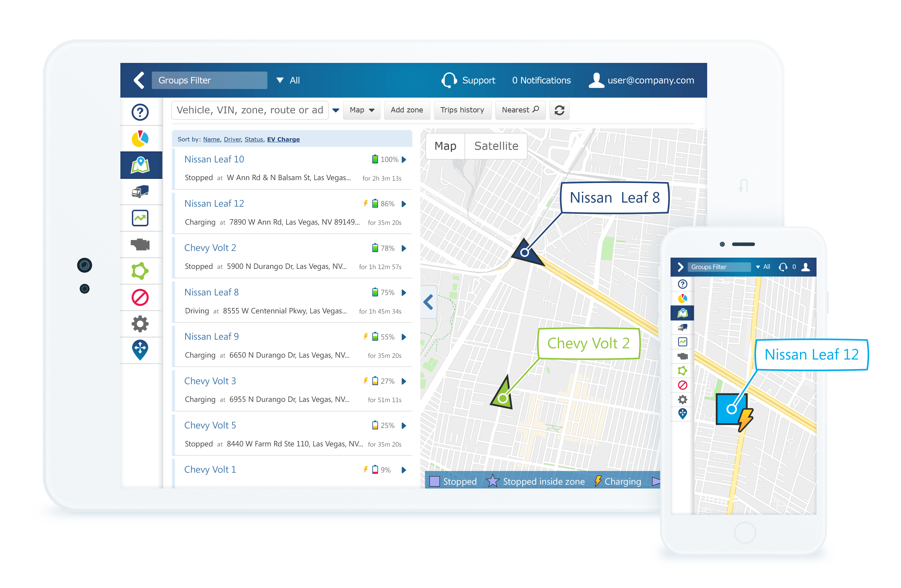Open the Chevy Volt 5 vehicle link
Viewport: 901px width, 588px height.
coord(210,425)
